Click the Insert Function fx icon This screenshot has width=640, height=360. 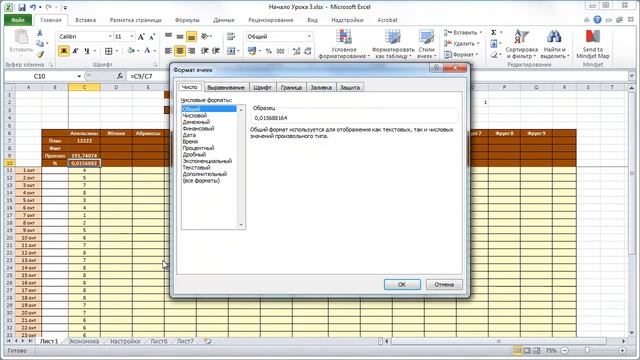click(x=120, y=76)
